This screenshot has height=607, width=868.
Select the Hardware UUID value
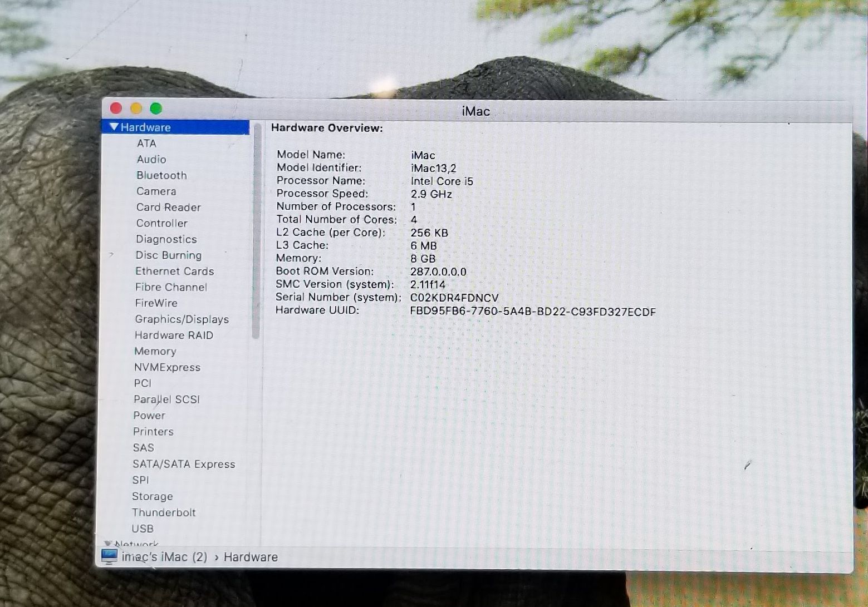(x=532, y=312)
